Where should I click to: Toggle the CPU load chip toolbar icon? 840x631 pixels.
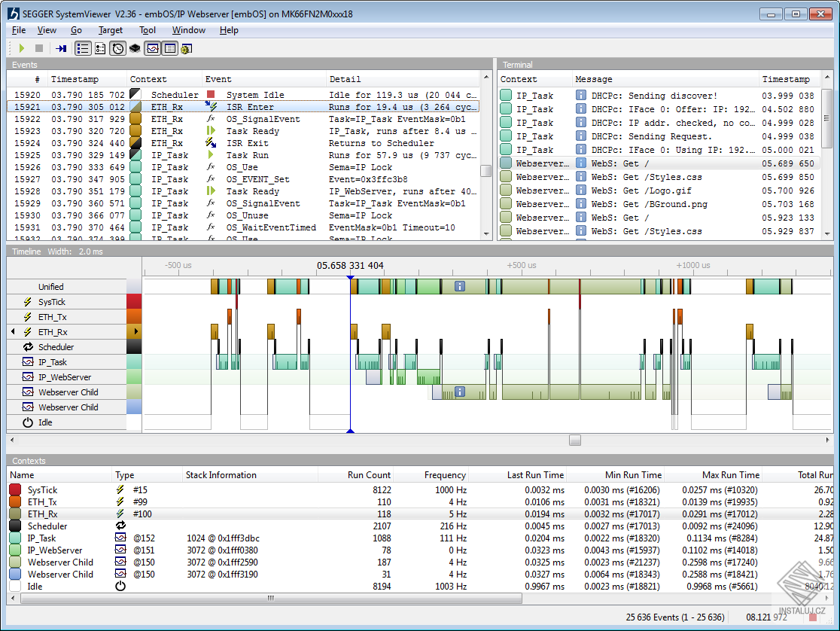pos(135,48)
